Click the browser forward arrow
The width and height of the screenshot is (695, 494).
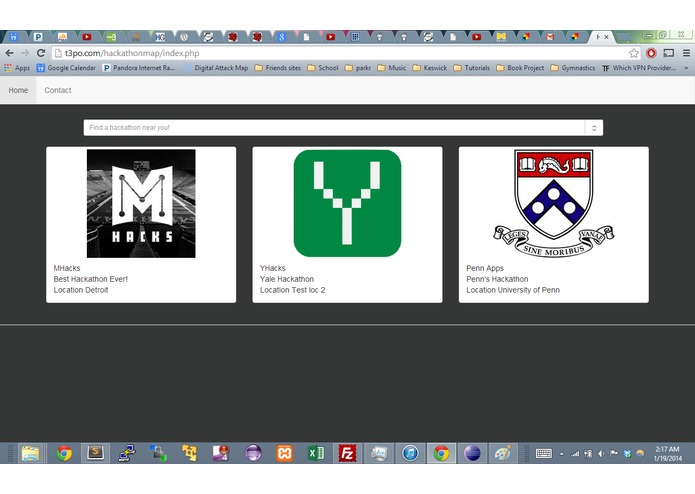coord(25,53)
